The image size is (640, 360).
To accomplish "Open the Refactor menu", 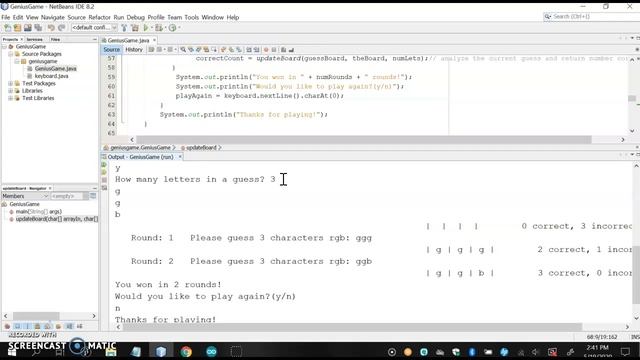I will coord(99,17).
